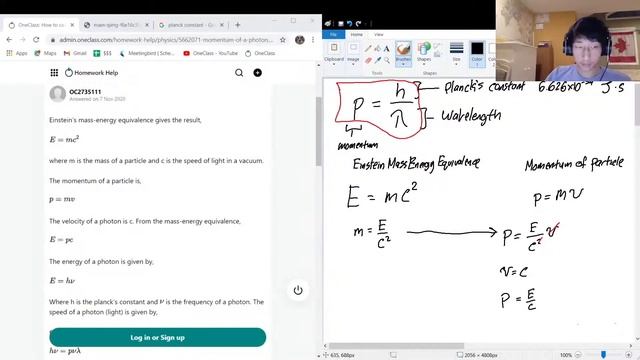Expand the Size dropdown arrow
The image size is (640, 360).
click(x=456, y=64)
